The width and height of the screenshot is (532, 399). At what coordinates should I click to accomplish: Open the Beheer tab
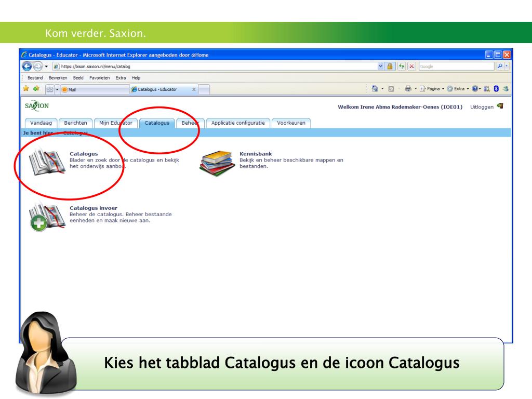[x=190, y=123]
